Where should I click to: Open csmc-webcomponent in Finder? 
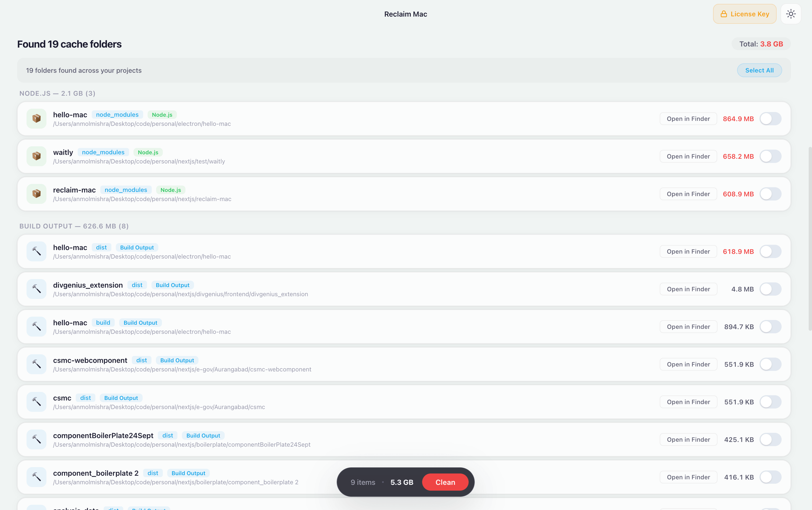click(x=688, y=364)
